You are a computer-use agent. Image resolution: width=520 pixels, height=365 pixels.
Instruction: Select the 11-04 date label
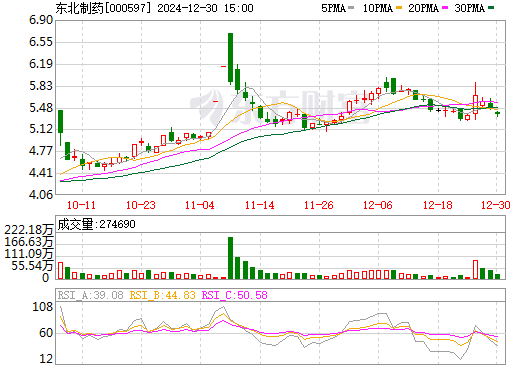coord(200,205)
